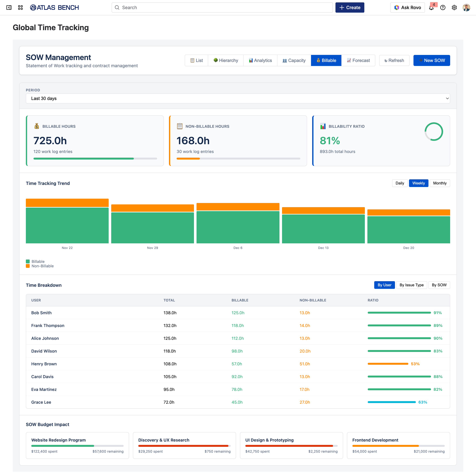The height and width of the screenshot is (473, 476).
Task: Open the settings gear icon
Action: pos(454,8)
